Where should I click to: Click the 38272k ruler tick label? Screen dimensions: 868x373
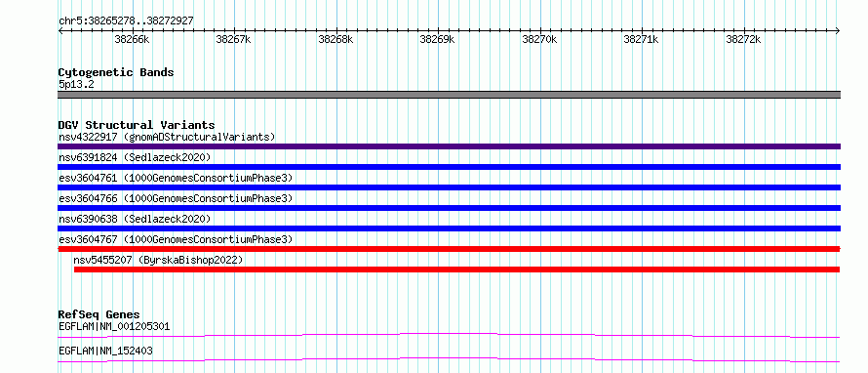[744, 40]
